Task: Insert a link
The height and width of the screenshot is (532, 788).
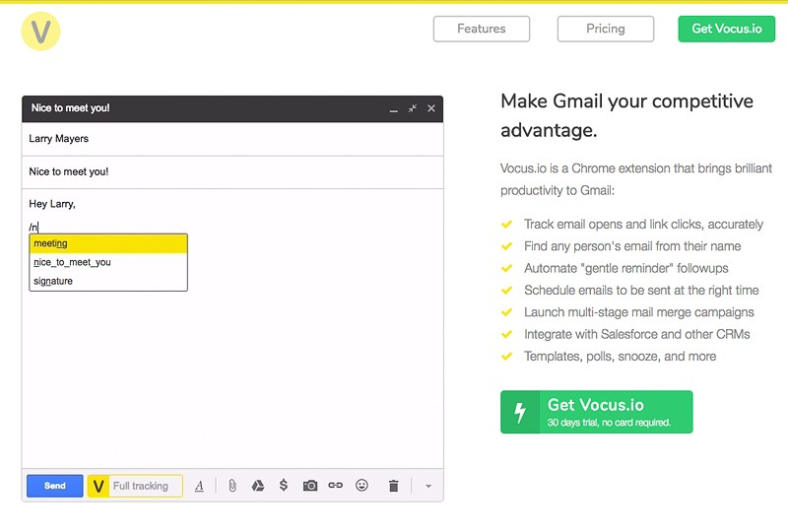Action: (335, 486)
